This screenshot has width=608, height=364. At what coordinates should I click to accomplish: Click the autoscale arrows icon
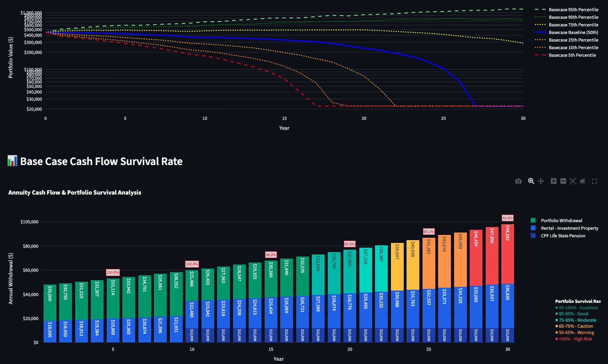[x=572, y=181]
